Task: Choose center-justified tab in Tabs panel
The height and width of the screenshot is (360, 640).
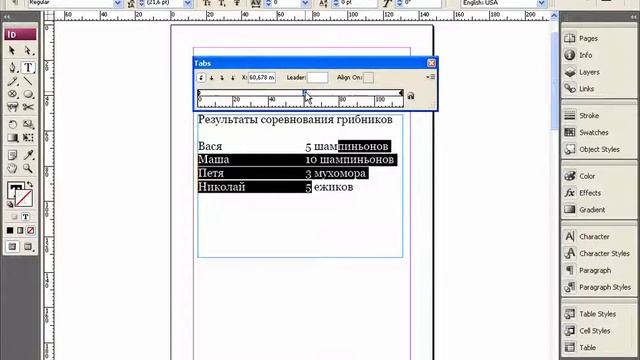Action: [x=211, y=78]
